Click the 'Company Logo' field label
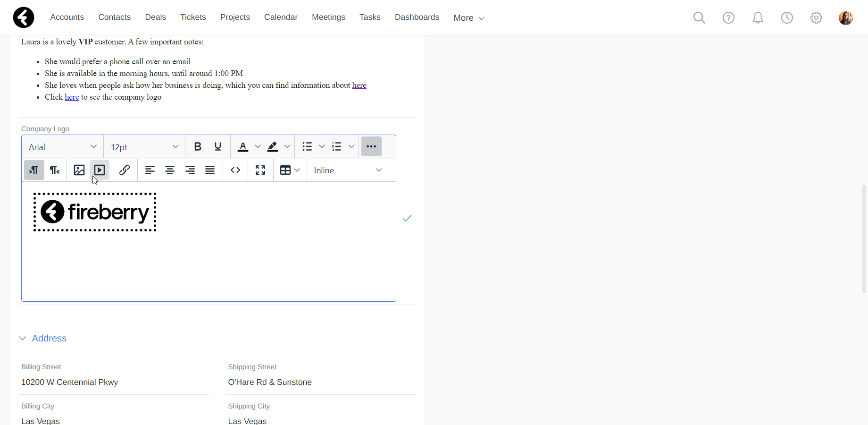This screenshot has width=868, height=425. coord(45,129)
